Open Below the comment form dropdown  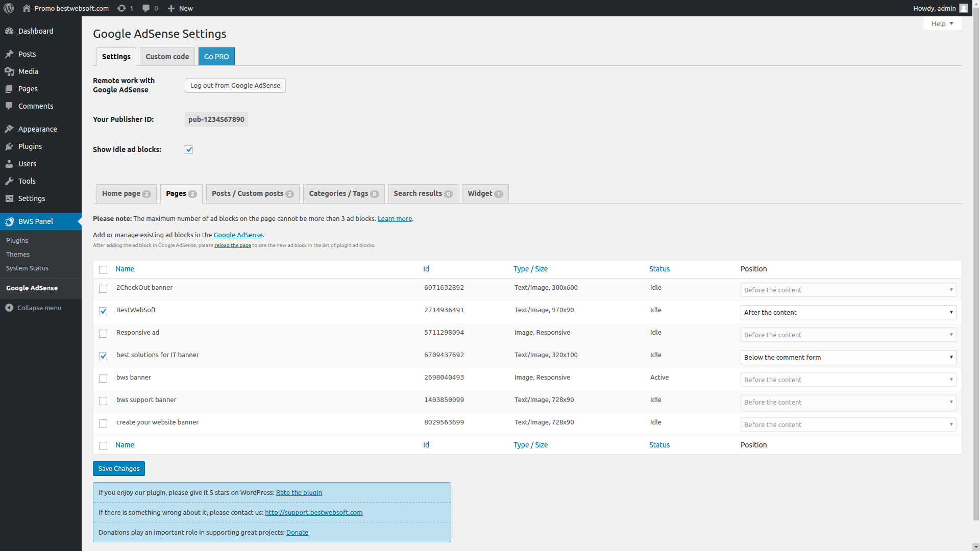(x=848, y=357)
